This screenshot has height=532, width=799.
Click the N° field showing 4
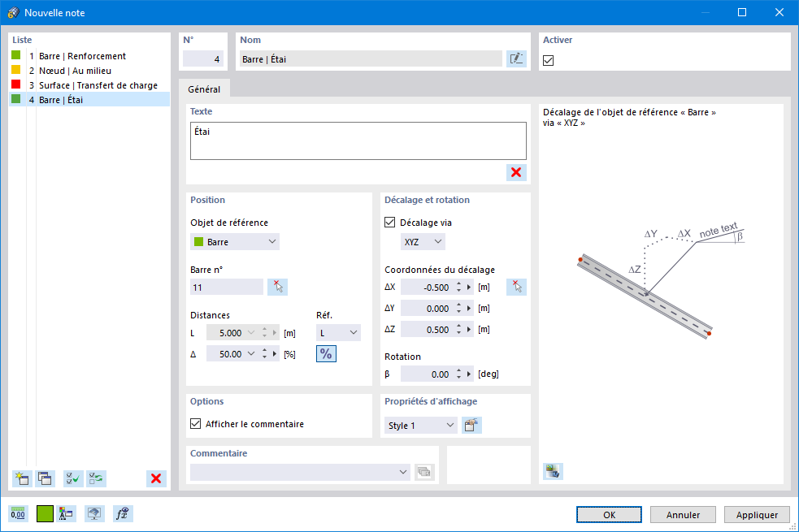[203, 59]
